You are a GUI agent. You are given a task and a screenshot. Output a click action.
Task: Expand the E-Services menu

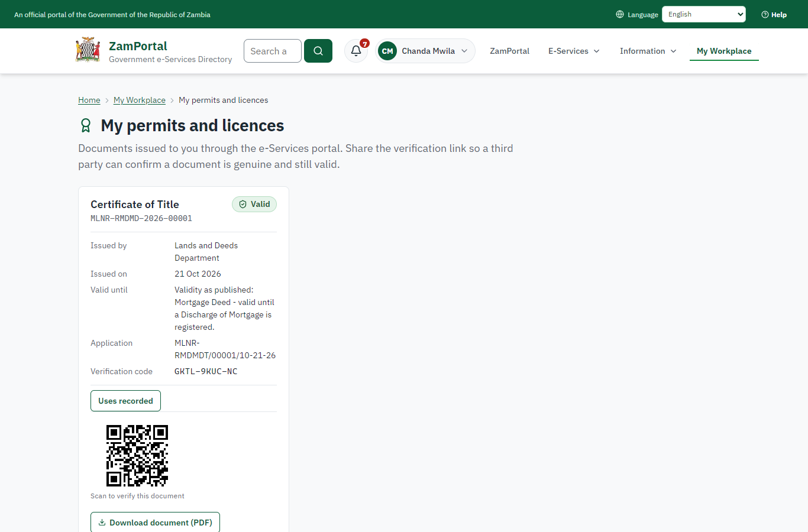click(574, 51)
